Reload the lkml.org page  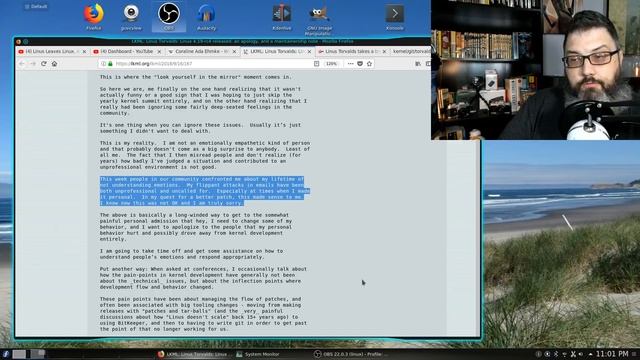(x=44, y=64)
